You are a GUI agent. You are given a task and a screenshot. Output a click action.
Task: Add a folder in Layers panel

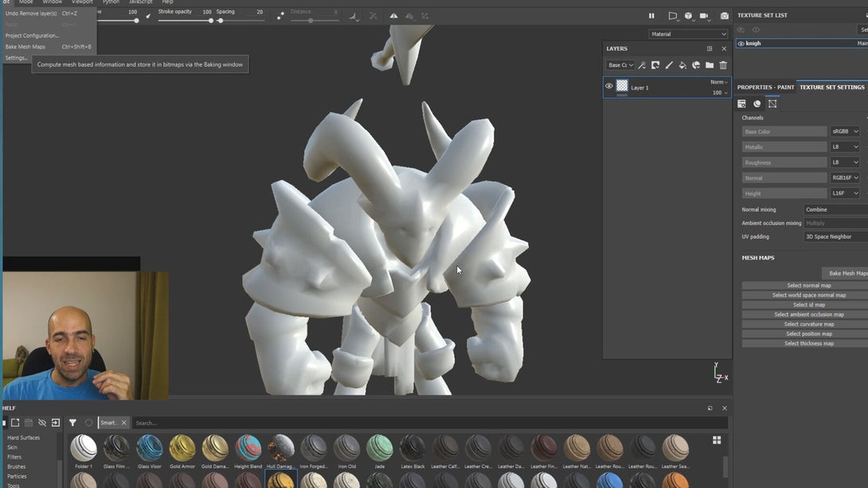pos(709,65)
